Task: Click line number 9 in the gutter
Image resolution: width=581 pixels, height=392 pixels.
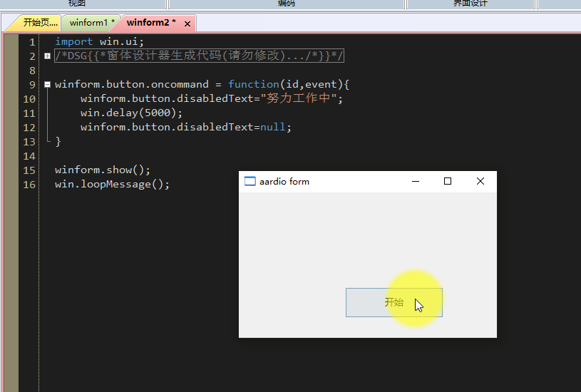Action: (x=29, y=84)
